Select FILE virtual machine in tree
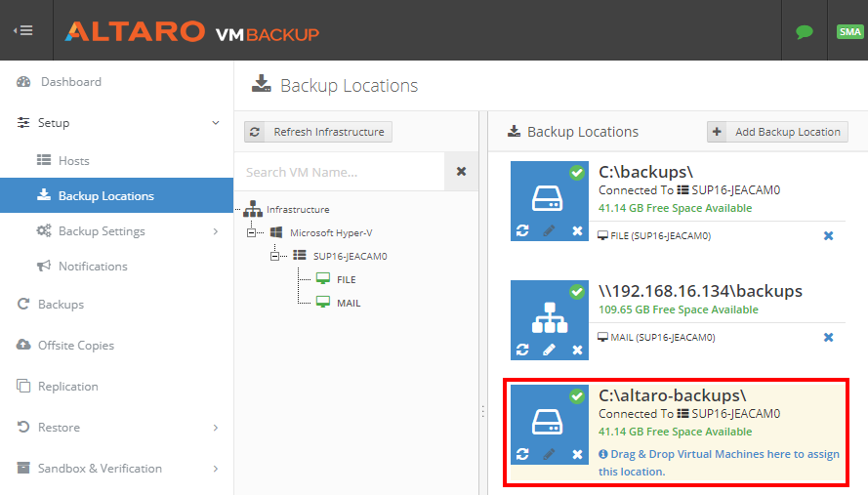Viewport: 868px width, 495px height. (x=346, y=279)
